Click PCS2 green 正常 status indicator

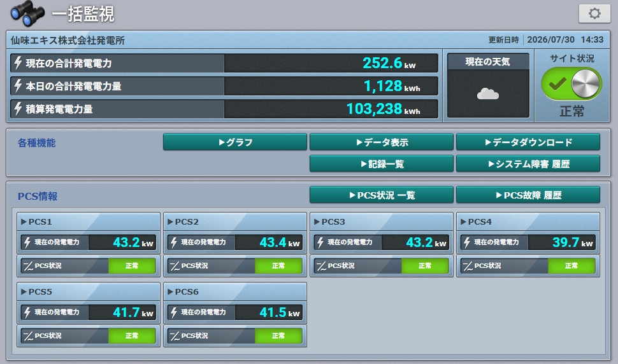click(x=278, y=266)
